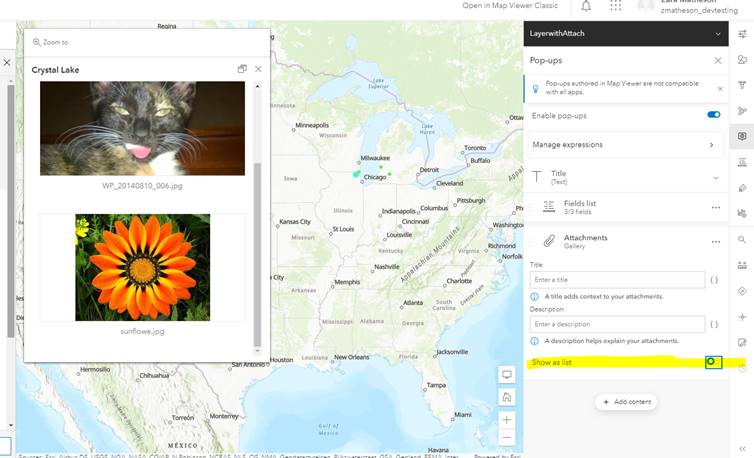754x458 pixels.
Task: Open Attachments options menu
Action: point(716,242)
